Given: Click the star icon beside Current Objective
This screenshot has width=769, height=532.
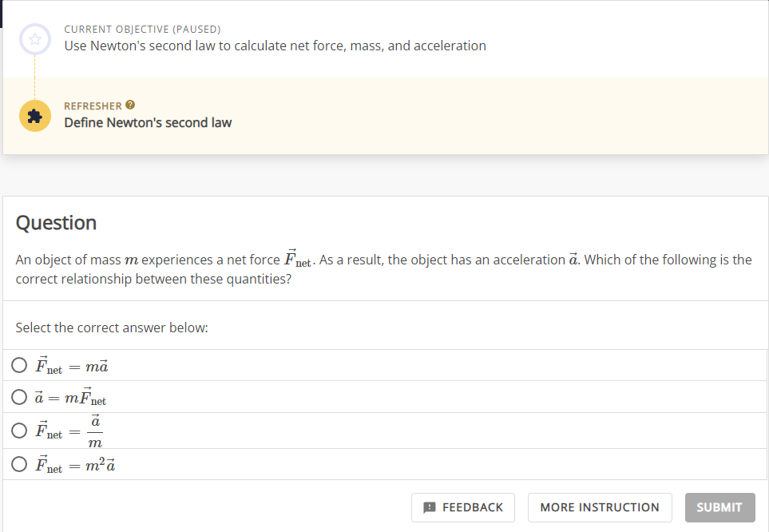Looking at the screenshot, I should coord(35,39).
